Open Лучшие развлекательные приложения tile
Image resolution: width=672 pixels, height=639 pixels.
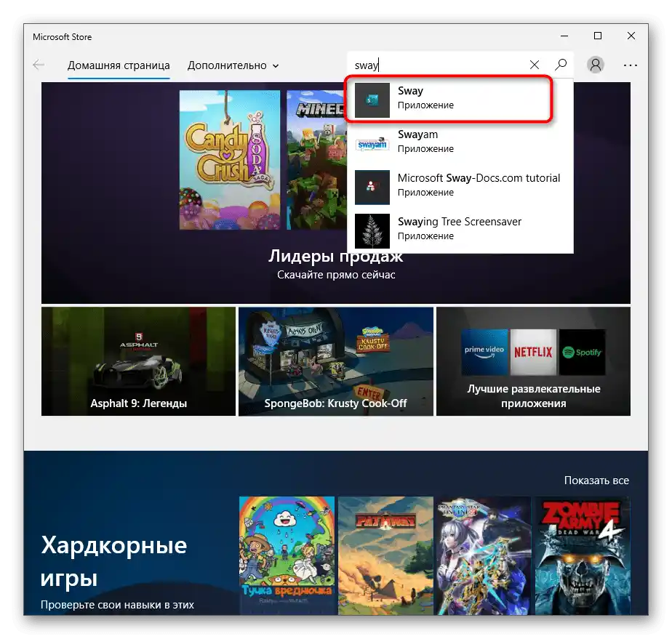click(x=533, y=361)
